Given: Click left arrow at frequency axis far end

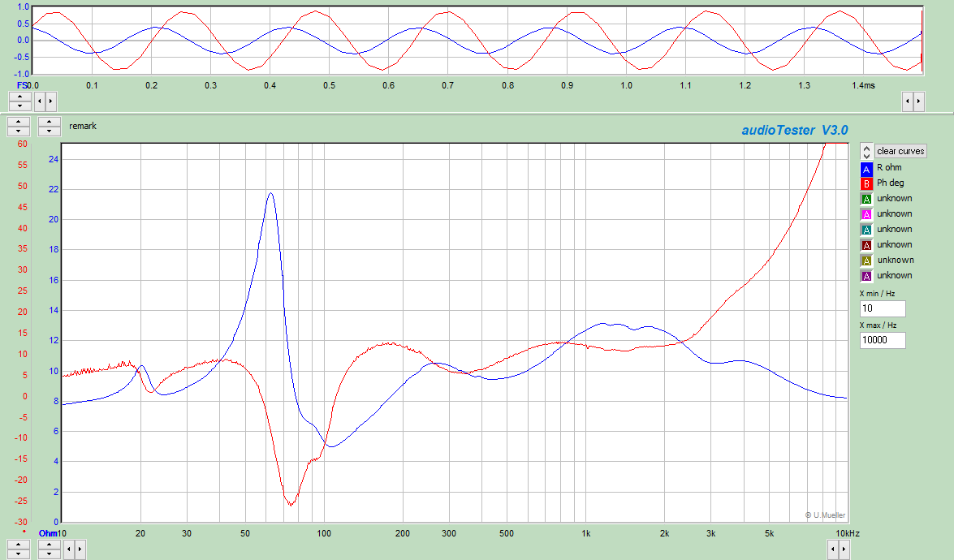Looking at the screenshot, I should click(x=832, y=549).
